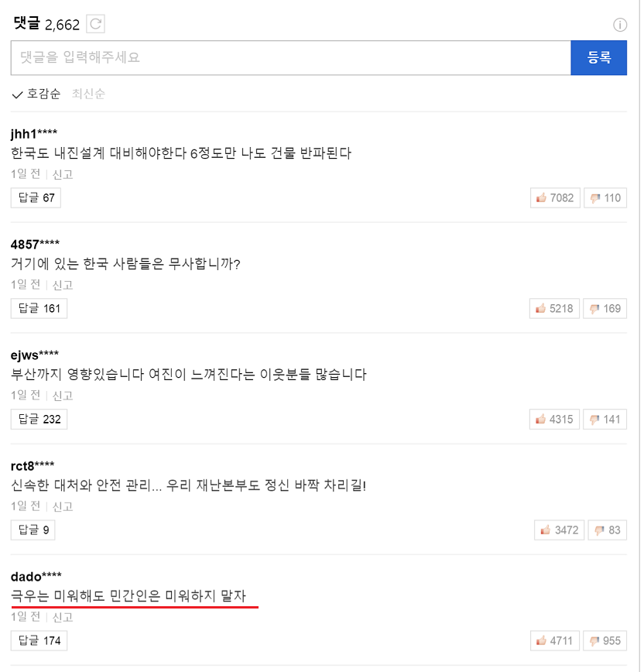The image size is (644, 672).
Task: Thumbs down ejws comment about Busan aftershocks
Action: [605, 418]
